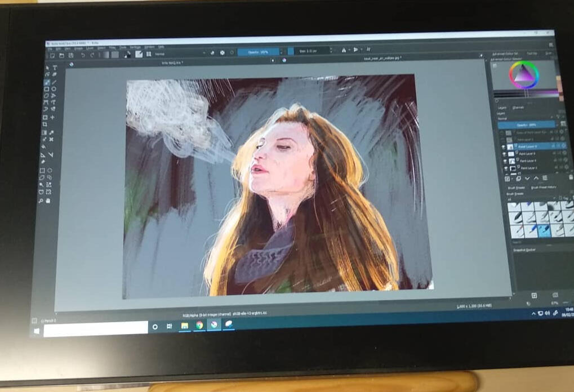Select the Transform tool
Screen dimensions: 574x392
tap(46, 117)
